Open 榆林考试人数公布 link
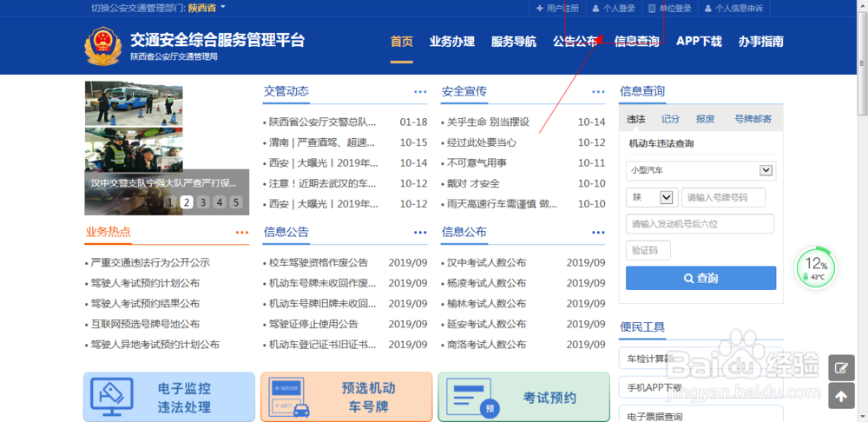The height and width of the screenshot is (422, 868). 487,304
